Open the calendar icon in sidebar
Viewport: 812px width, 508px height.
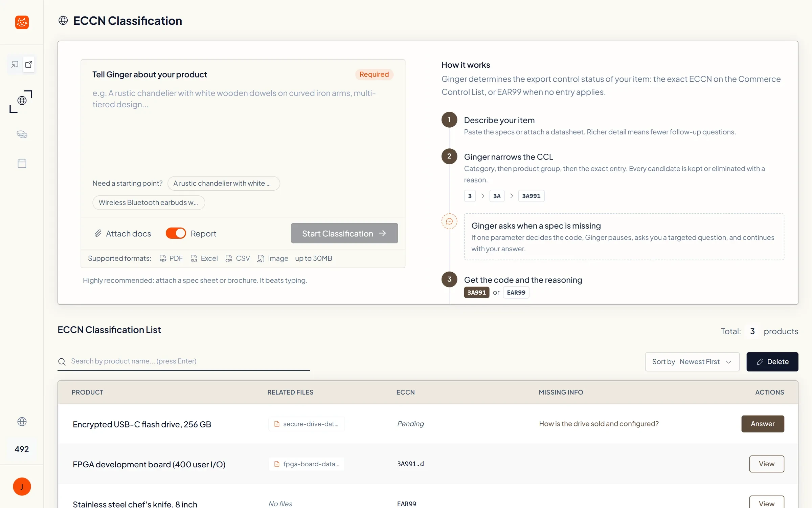coord(22,164)
